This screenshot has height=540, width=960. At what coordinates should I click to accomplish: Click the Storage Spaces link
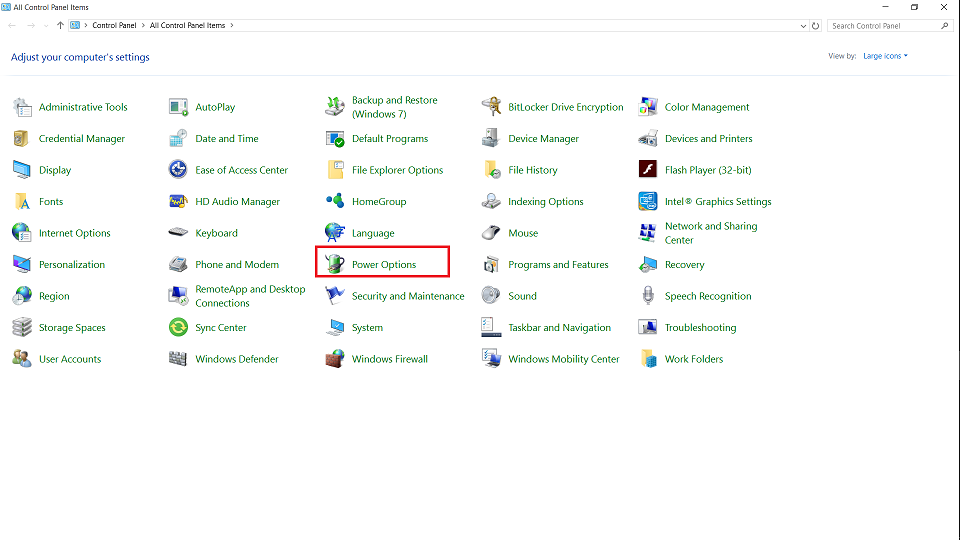[x=72, y=328]
